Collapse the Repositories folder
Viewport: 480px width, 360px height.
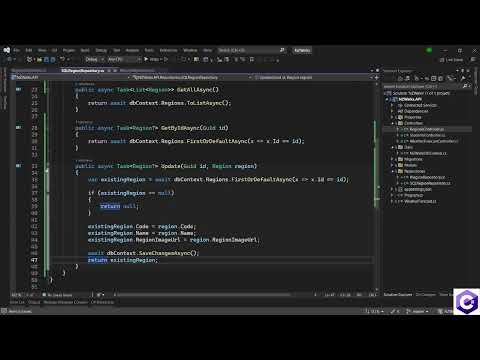click(x=392, y=171)
